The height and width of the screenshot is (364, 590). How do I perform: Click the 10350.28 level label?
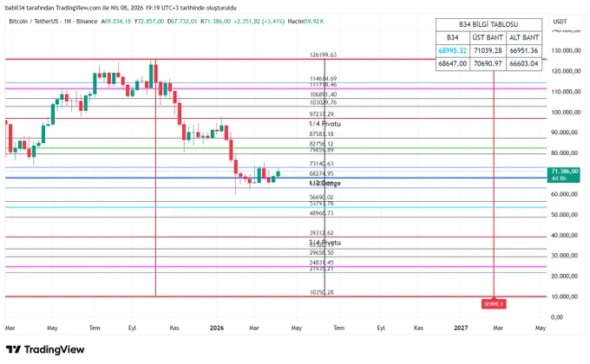321,292
